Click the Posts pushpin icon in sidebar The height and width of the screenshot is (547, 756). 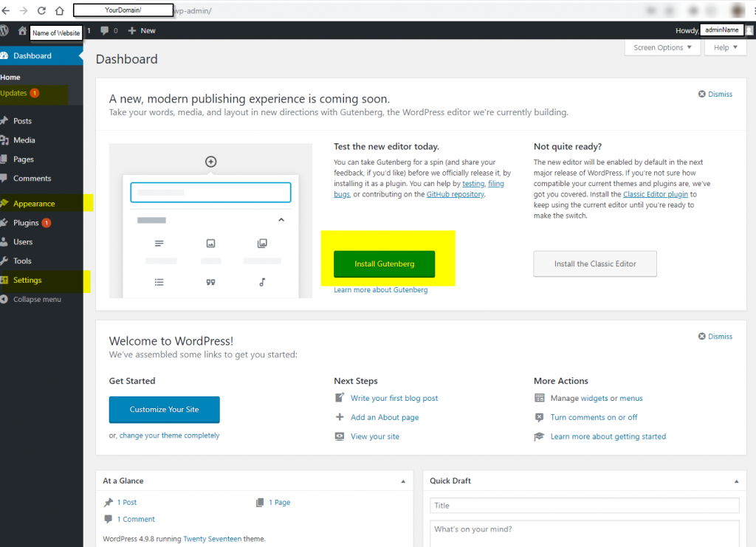coord(5,121)
